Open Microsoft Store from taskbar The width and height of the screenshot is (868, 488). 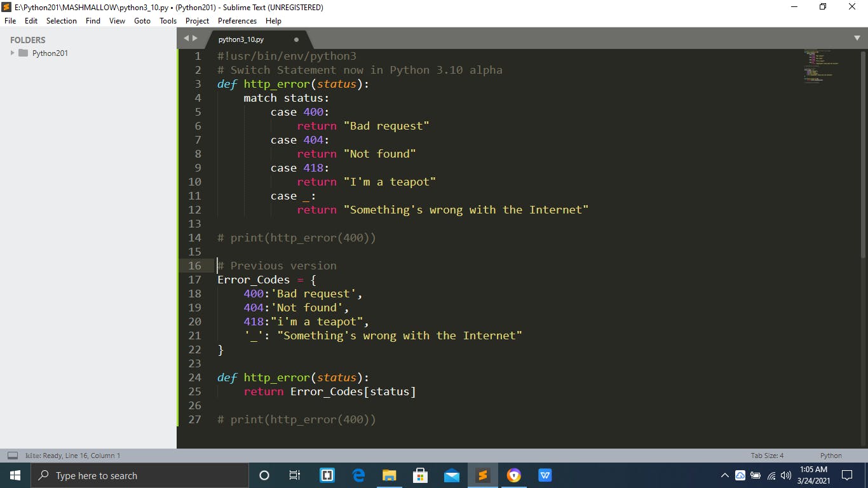click(x=420, y=475)
